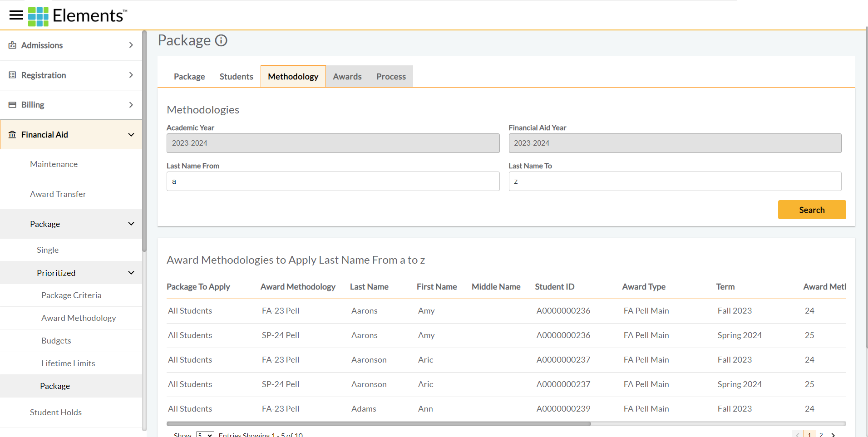The width and height of the screenshot is (868, 437).
Task: Click the Financial Aid Year field
Action: point(675,143)
